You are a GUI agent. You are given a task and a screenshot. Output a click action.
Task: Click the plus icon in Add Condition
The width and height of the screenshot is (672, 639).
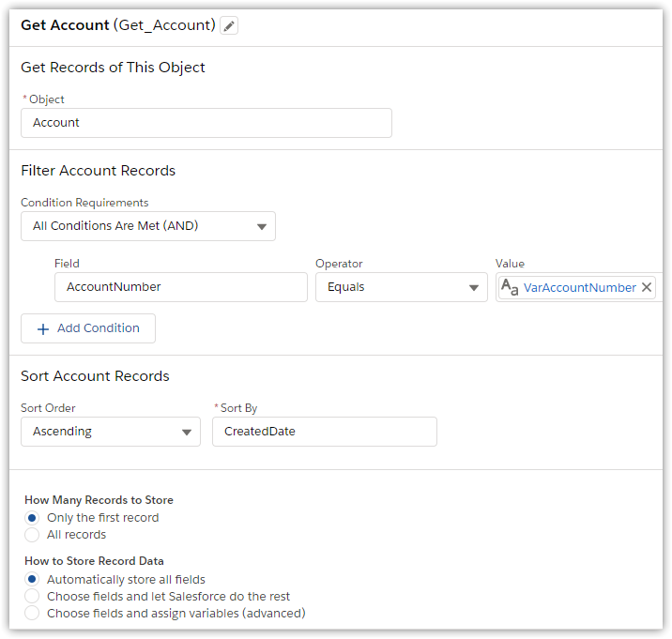tap(42, 328)
